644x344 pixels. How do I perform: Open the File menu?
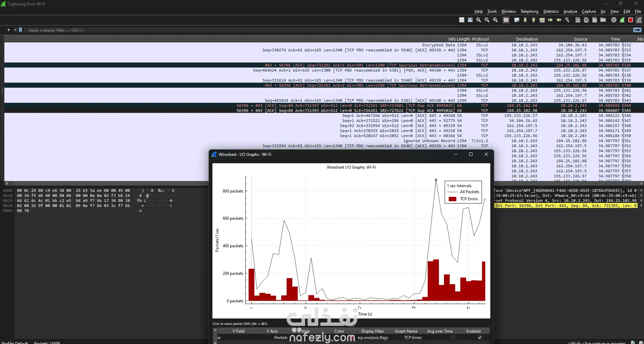coord(638,11)
